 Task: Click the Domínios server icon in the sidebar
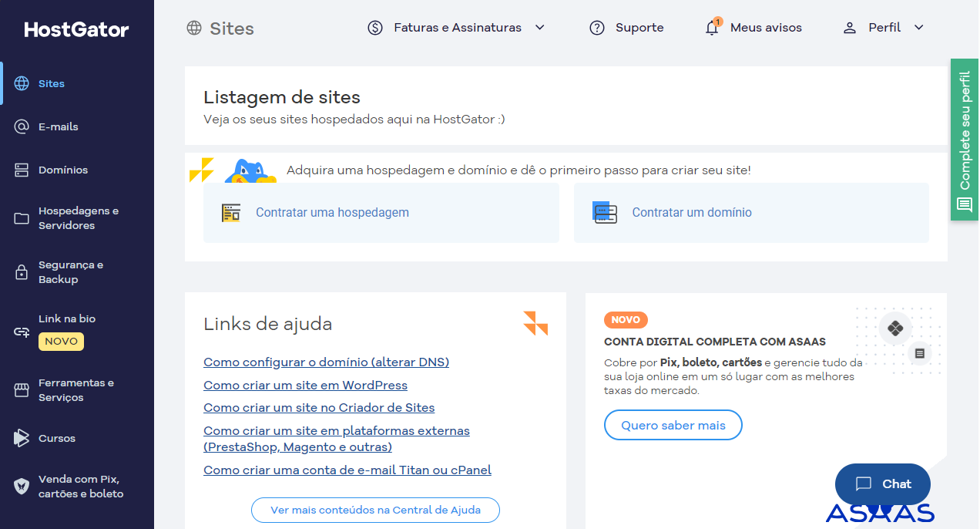(x=22, y=170)
